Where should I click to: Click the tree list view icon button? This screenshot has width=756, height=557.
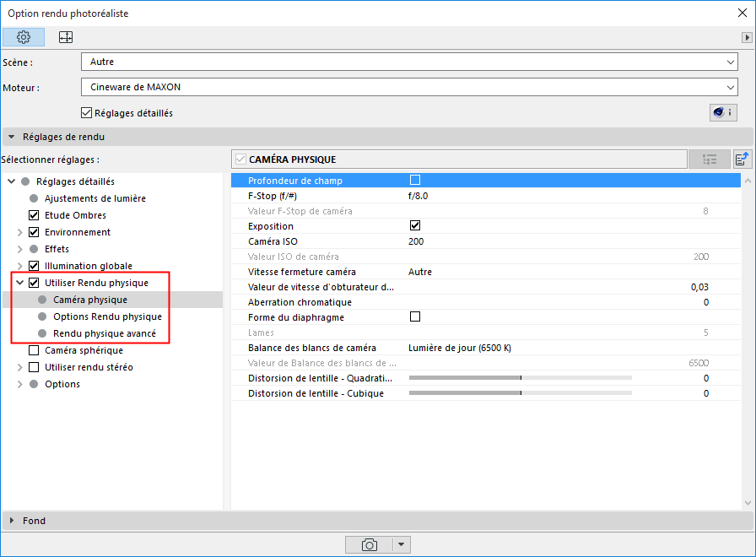click(710, 160)
